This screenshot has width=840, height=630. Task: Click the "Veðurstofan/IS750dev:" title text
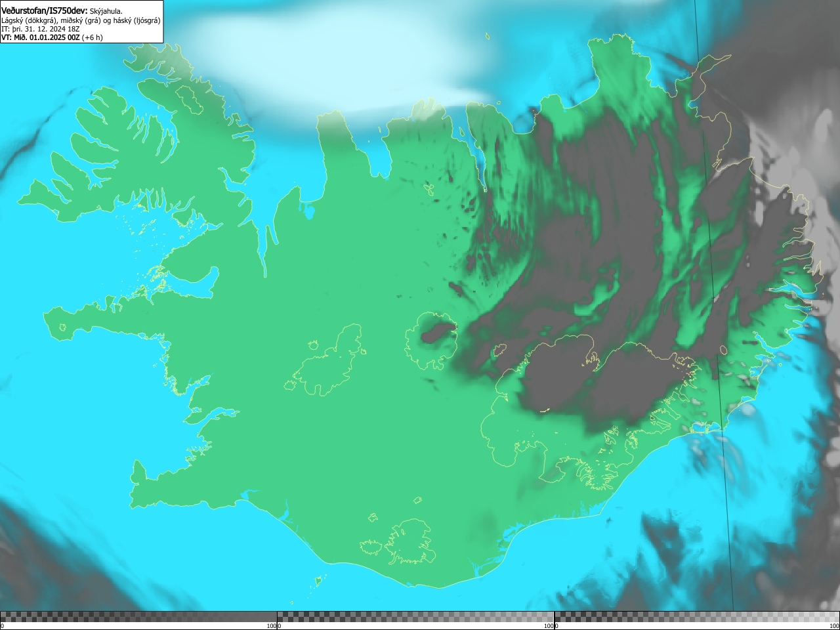point(45,10)
